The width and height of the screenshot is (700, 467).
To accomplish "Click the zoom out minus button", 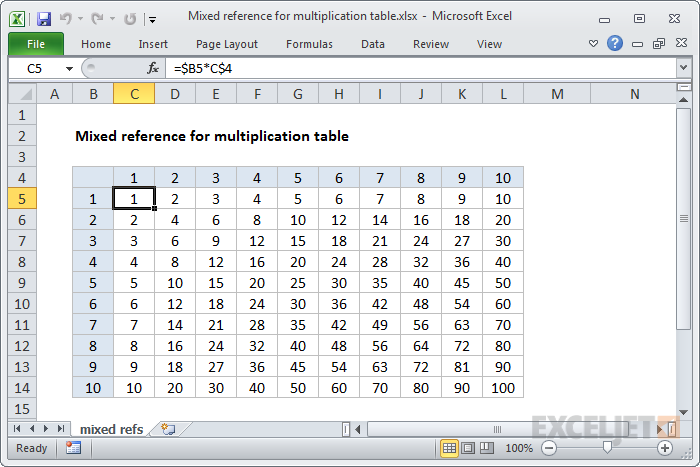I will tap(549, 448).
